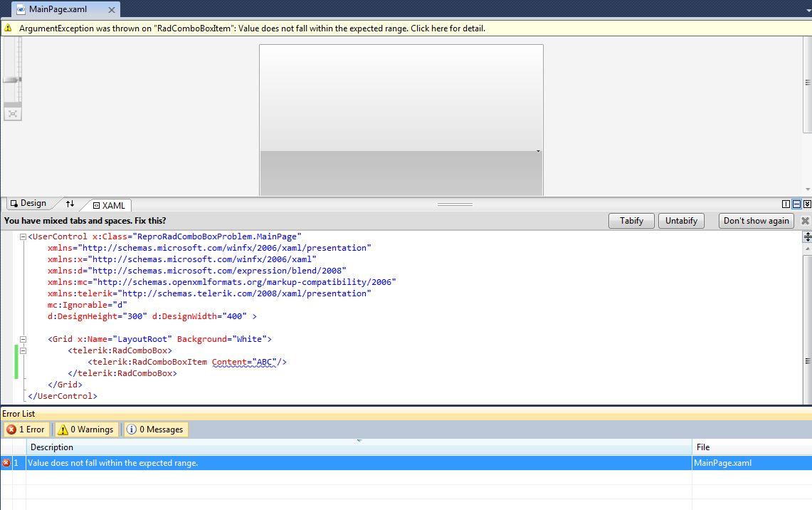Click the closing </telerik:RadComboBox> tag

122,374
